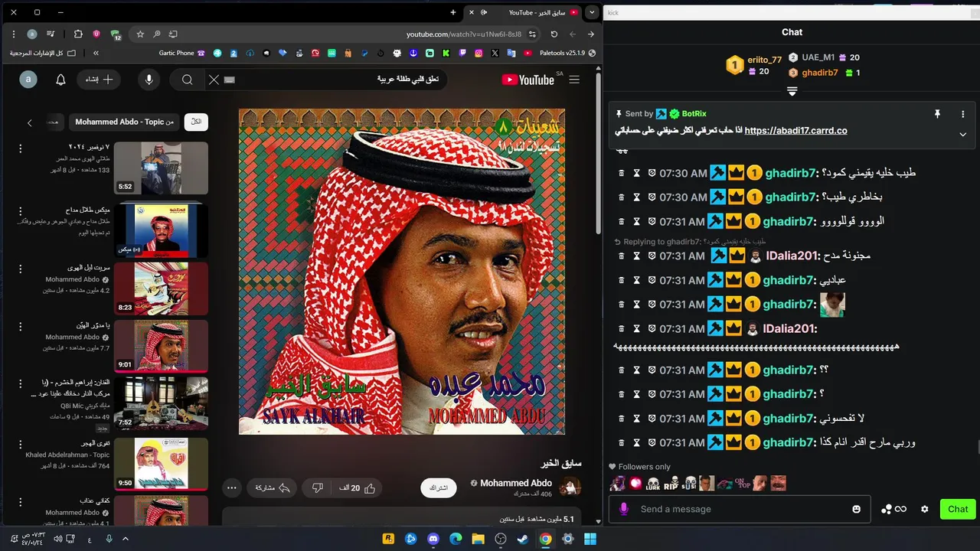This screenshot has width=980, height=551.
Task: Timeout ghadirb7 on 'الوووو قوللوووو' message
Action: [x=636, y=222]
